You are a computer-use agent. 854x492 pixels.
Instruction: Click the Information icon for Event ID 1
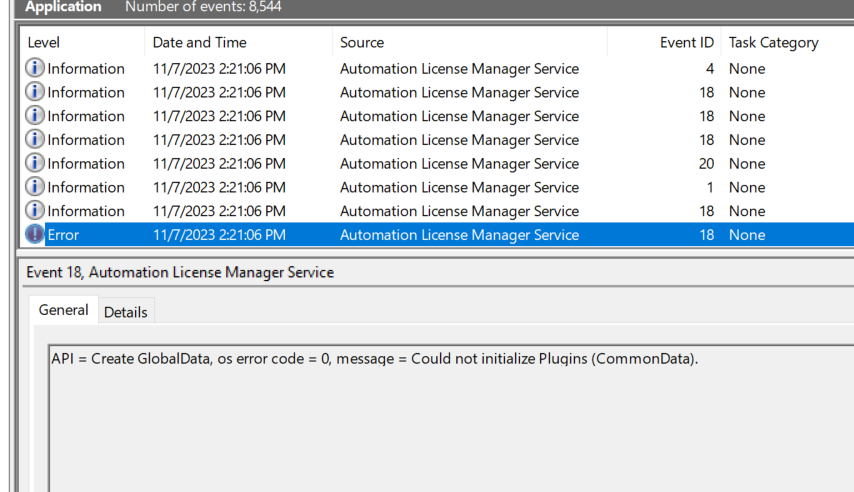[x=36, y=188]
